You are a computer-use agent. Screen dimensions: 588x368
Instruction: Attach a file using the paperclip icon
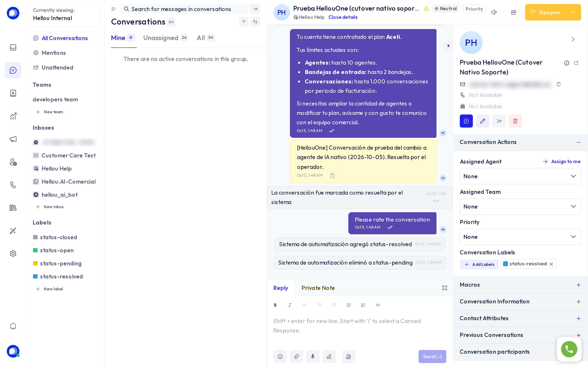pos(296,356)
